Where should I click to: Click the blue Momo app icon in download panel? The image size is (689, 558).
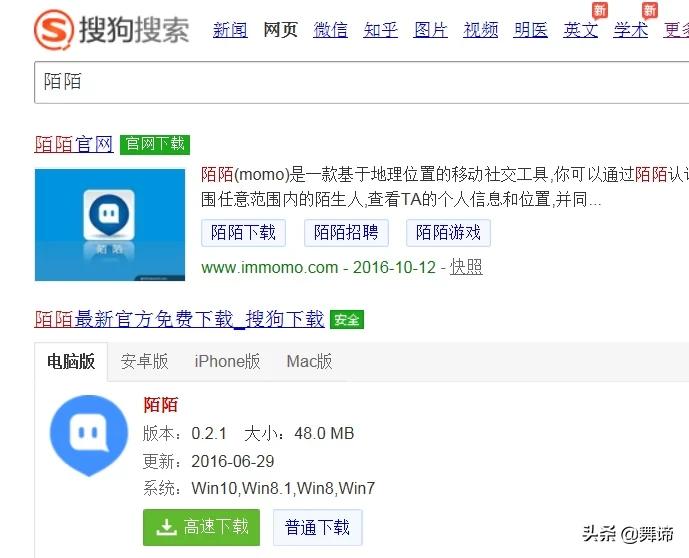click(89, 435)
